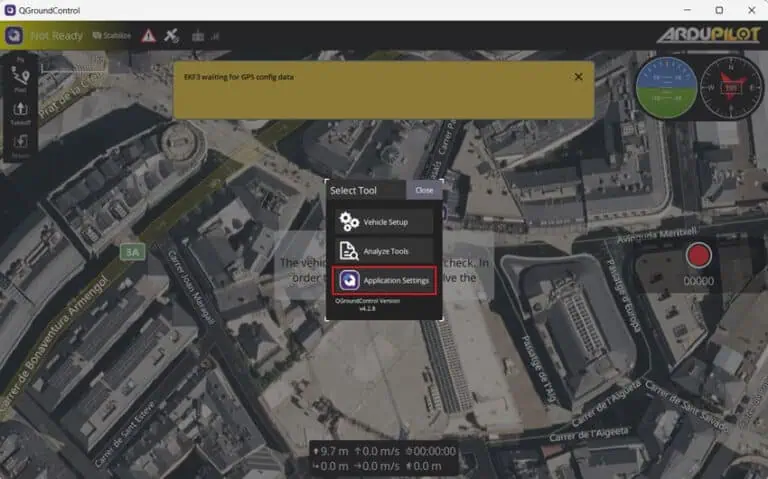Click the QGroundControl logo in the toolbar
This screenshot has width=768, height=479.
(x=14, y=35)
